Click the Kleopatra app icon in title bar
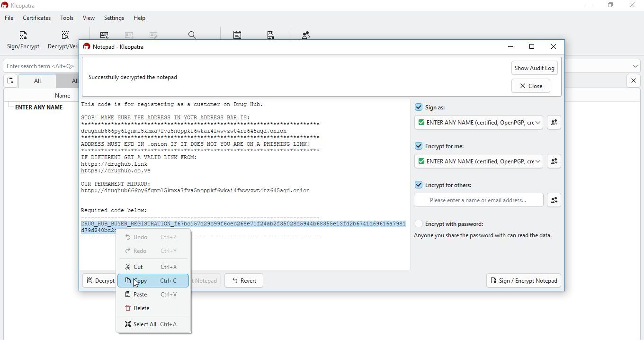 tap(4, 5)
